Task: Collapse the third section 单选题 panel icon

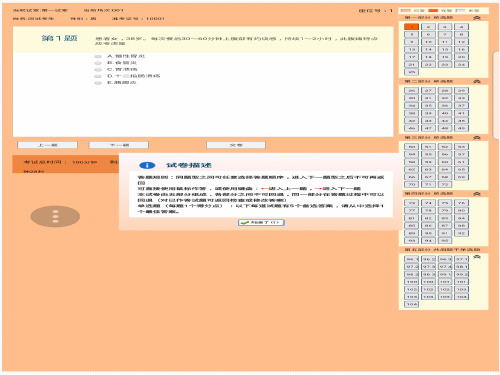Action: pos(477,138)
